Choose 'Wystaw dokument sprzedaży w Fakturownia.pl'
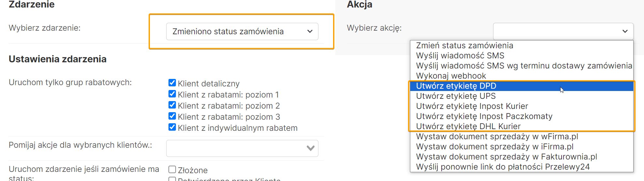The height and width of the screenshot is (181, 644). click(x=506, y=157)
